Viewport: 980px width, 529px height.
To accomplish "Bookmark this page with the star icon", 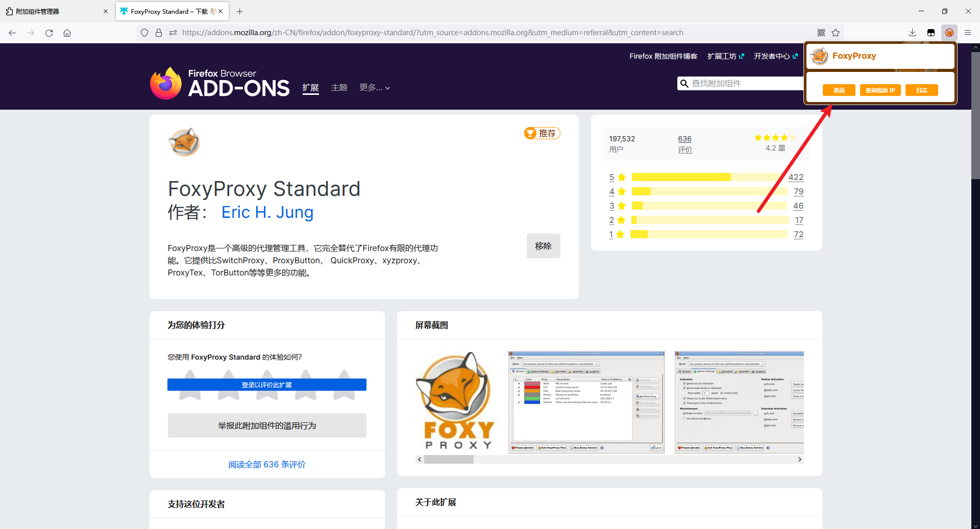I will pyautogui.click(x=836, y=33).
